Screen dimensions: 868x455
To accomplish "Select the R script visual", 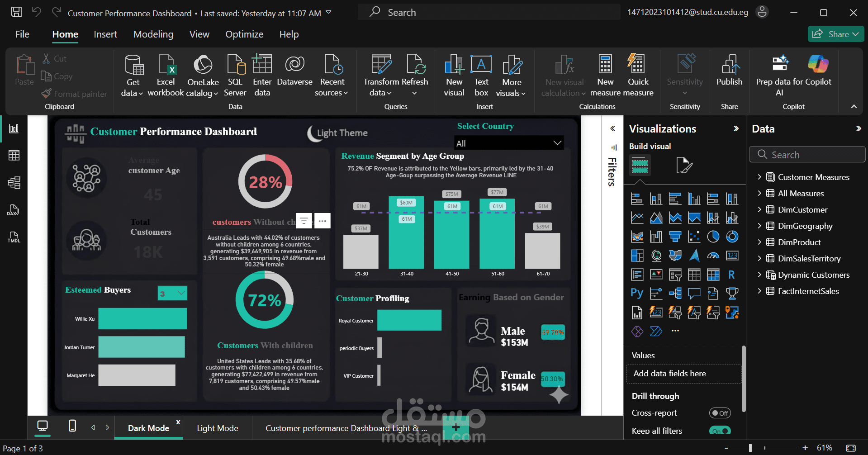I will tap(732, 275).
